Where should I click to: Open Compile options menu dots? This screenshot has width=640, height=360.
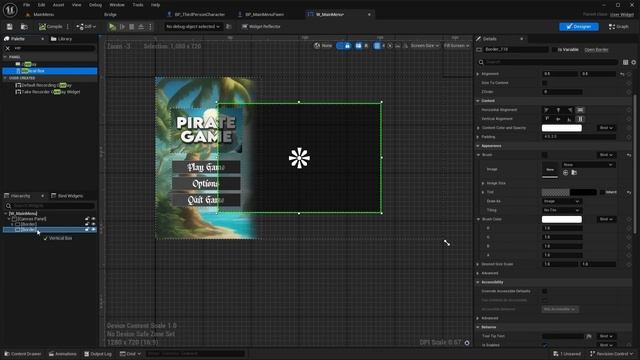click(68, 27)
